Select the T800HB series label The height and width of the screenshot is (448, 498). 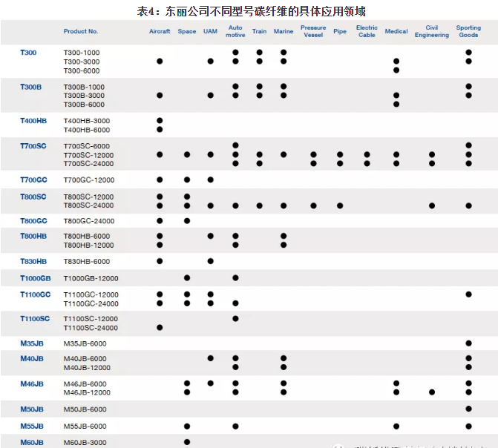tap(33, 236)
